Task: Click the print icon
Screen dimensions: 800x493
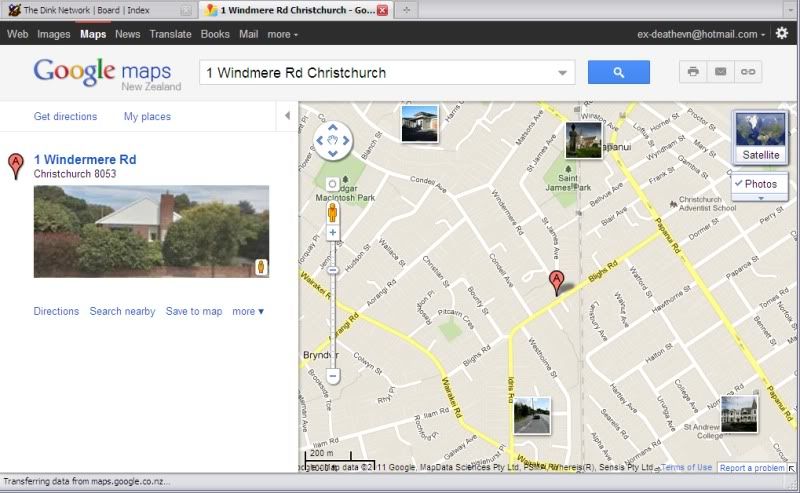Action: click(692, 72)
